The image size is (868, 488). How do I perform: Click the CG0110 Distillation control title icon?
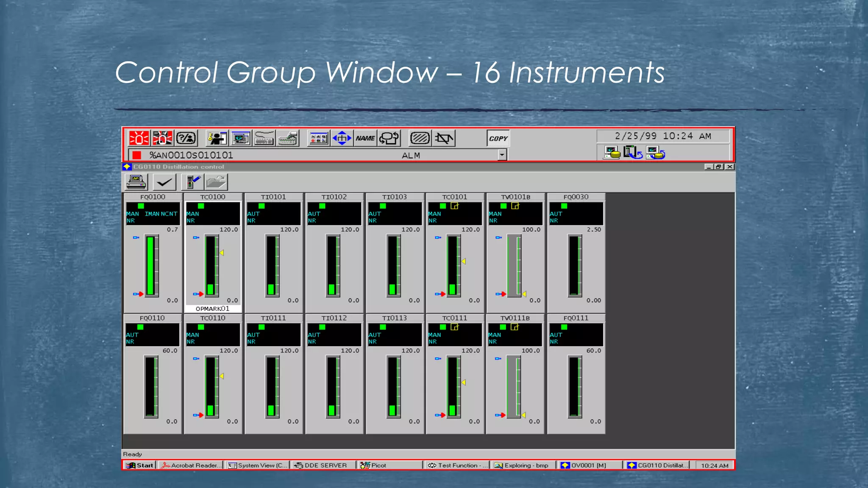click(x=127, y=167)
